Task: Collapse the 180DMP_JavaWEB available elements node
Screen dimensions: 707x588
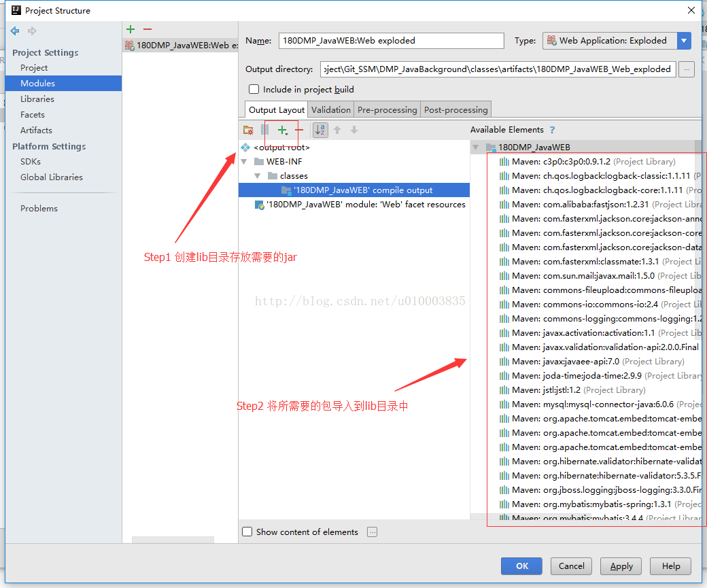Action: [475, 147]
